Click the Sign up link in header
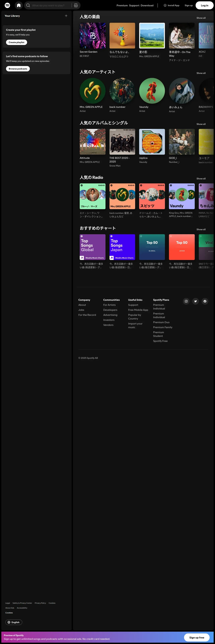The image size is (215, 644). click(x=189, y=5)
